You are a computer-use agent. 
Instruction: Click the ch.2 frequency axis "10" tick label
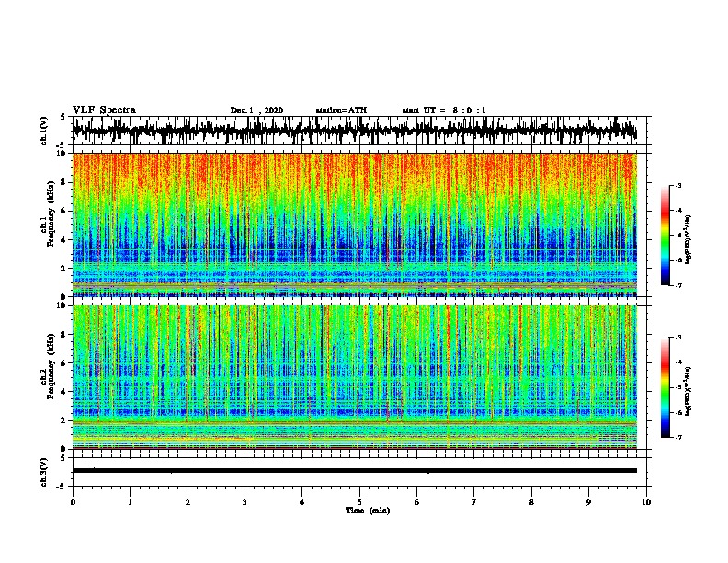62,305
